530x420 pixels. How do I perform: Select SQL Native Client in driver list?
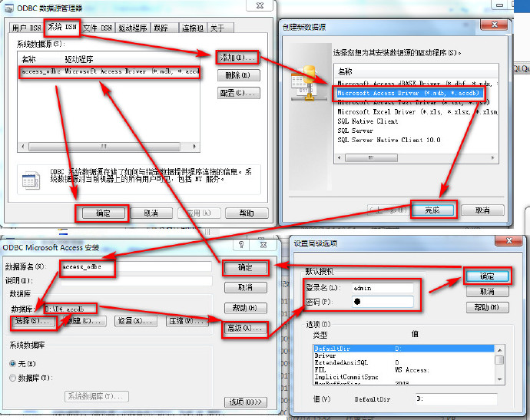point(367,121)
